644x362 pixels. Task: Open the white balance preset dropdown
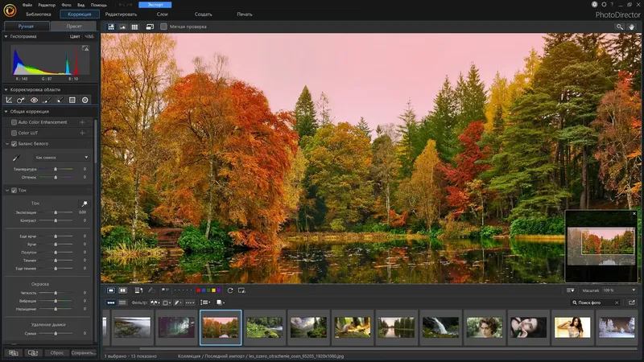click(x=61, y=157)
